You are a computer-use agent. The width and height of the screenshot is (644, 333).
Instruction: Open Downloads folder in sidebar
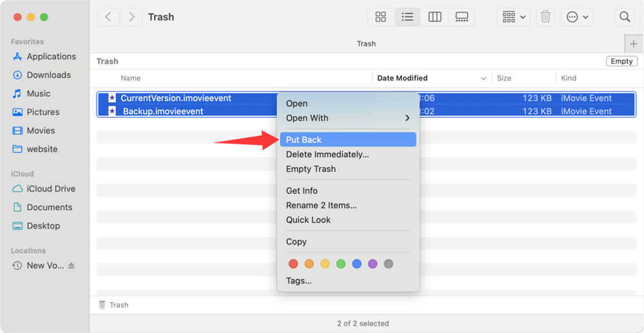click(48, 75)
